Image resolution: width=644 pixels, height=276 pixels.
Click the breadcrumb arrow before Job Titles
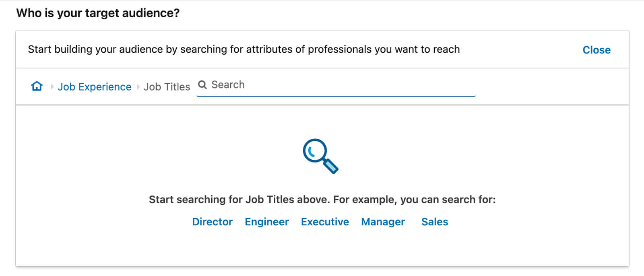(x=138, y=87)
